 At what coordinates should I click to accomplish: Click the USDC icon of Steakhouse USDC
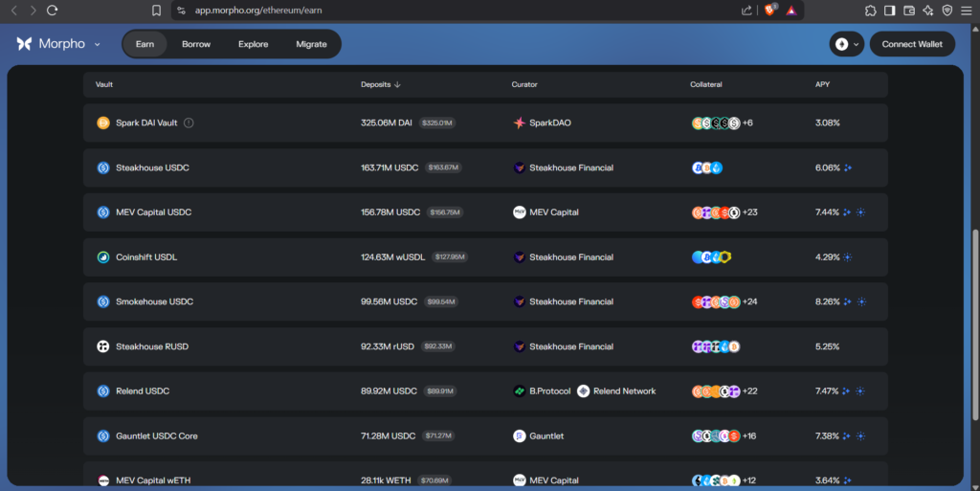click(x=103, y=167)
